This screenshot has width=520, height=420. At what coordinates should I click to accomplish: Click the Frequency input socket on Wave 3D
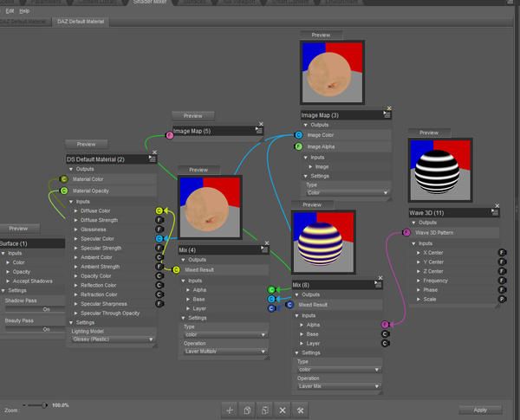pyautogui.click(x=502, y=281)
